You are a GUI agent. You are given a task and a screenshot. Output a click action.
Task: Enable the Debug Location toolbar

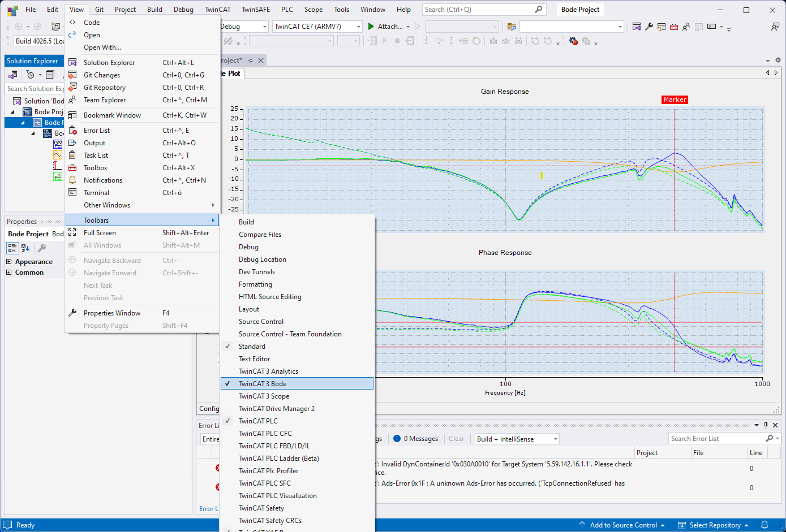point(297,259)
